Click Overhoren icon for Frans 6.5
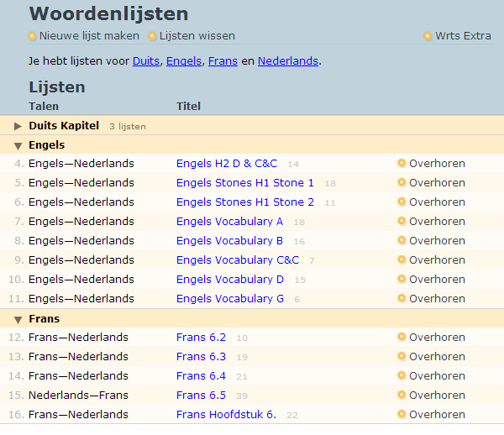This screenshot has width=504, height=435. pos(402,395)
